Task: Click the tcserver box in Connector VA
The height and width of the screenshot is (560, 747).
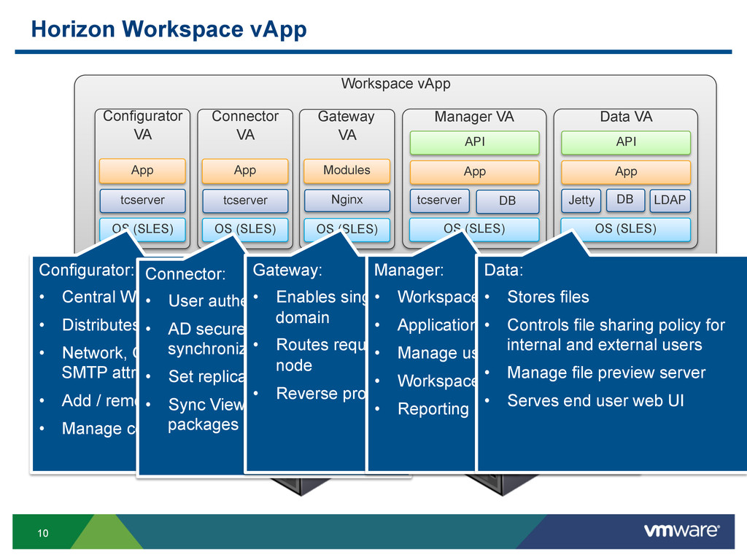Action: 245,201
